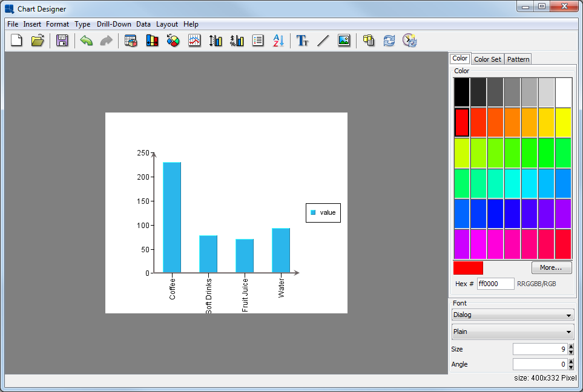Increase font Size with the up arrow
This screenshot has height=392, width=583.
[571, 346]
